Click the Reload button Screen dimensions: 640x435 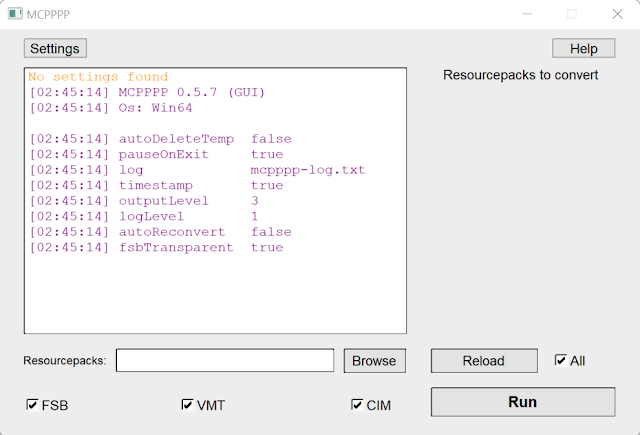coord(484,361)
